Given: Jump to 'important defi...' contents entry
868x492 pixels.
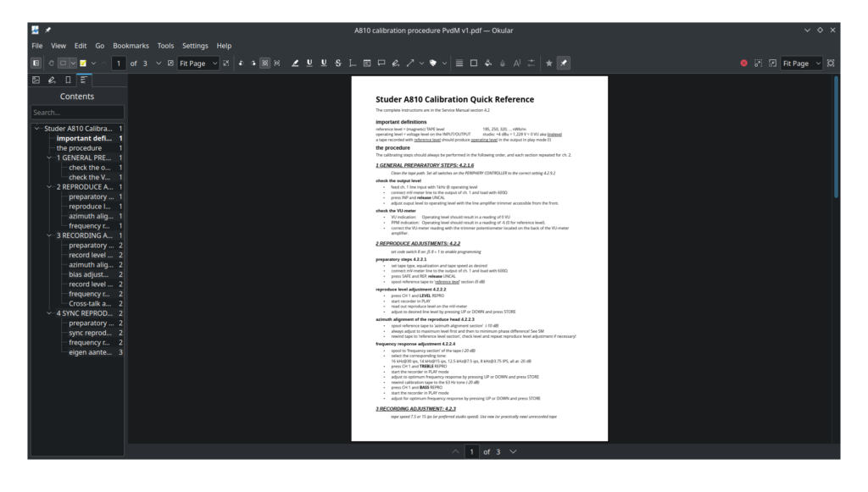Looking at the screenshot, I should click(84, 139).
